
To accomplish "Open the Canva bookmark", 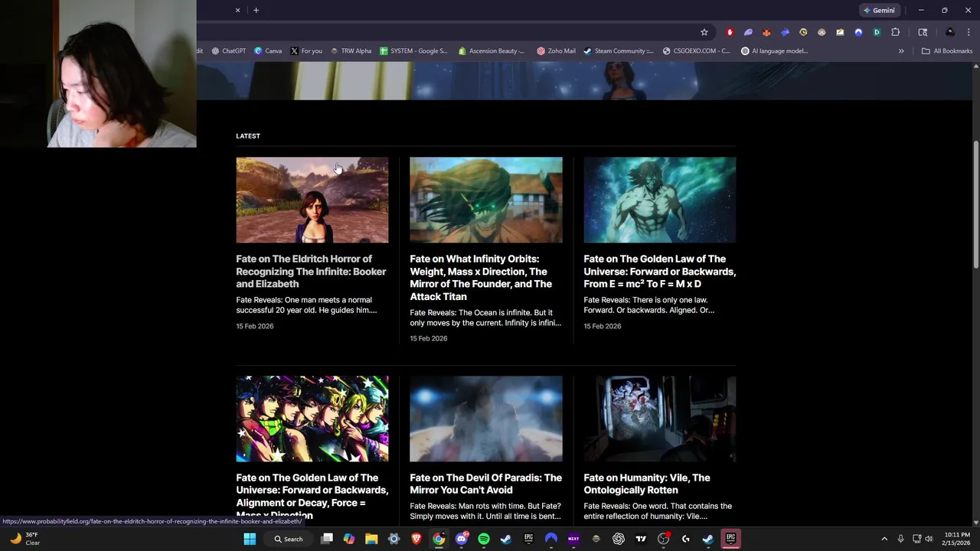I will pos(268,51).
